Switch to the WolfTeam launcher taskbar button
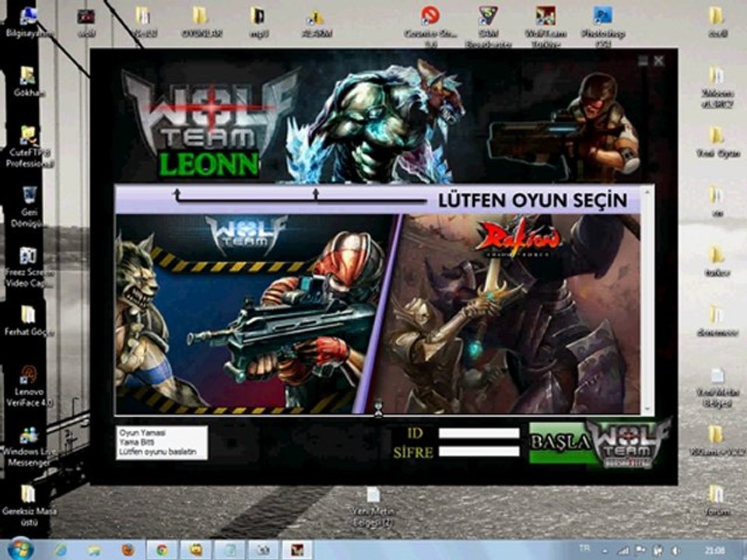Viewport: 747px width, 560px height. [x=297, y=550]
